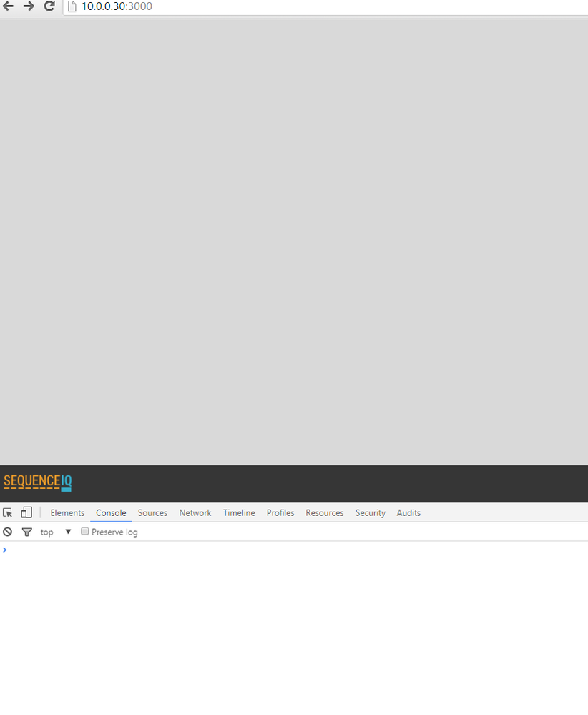Open the Resources tab
Screen dimensions: 588x715
[325, 512]
